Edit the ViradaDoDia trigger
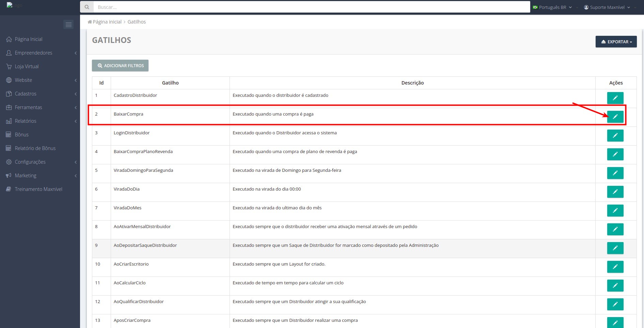 [615, 192]
